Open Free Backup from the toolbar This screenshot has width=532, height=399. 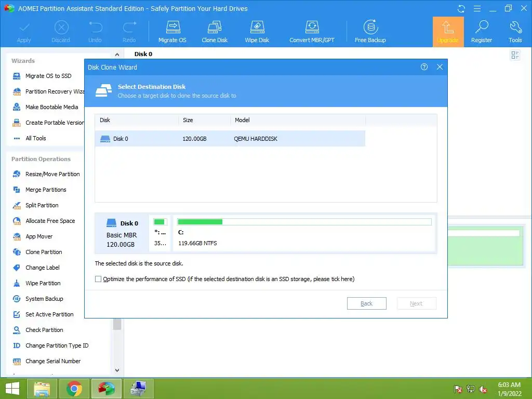click(370, 32)
